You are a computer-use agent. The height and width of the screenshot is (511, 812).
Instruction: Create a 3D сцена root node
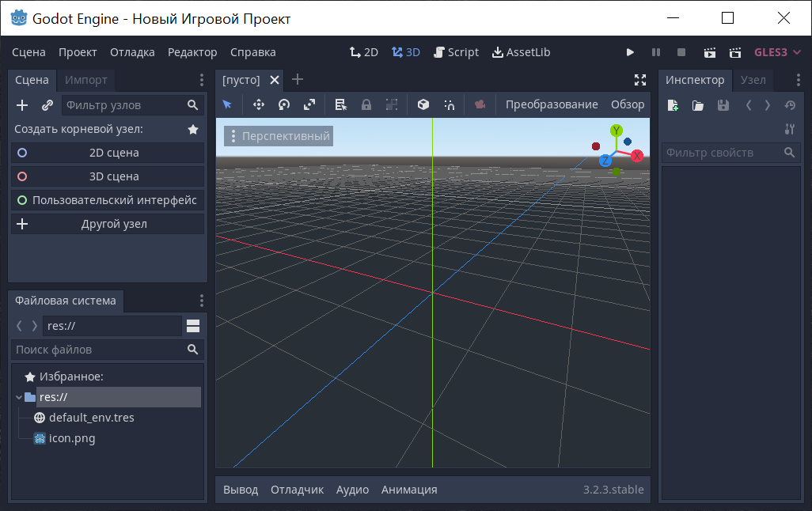point(108,176)
